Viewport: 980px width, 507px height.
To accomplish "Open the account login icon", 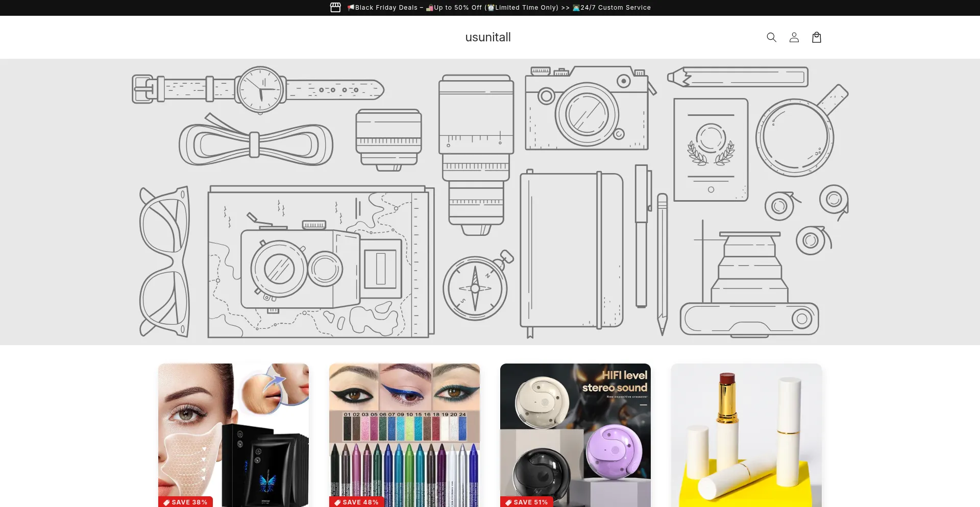I will [794, 37].
